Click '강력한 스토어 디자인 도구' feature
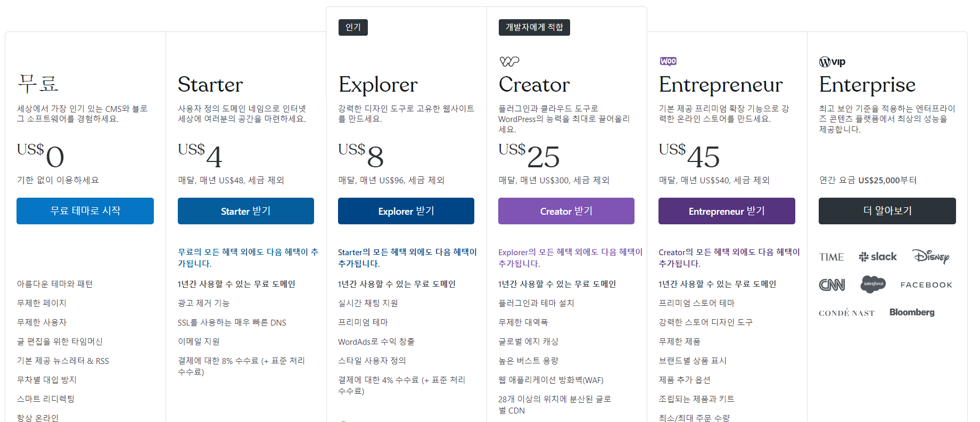The image size is (980, 422). click(x=705, y=322)
